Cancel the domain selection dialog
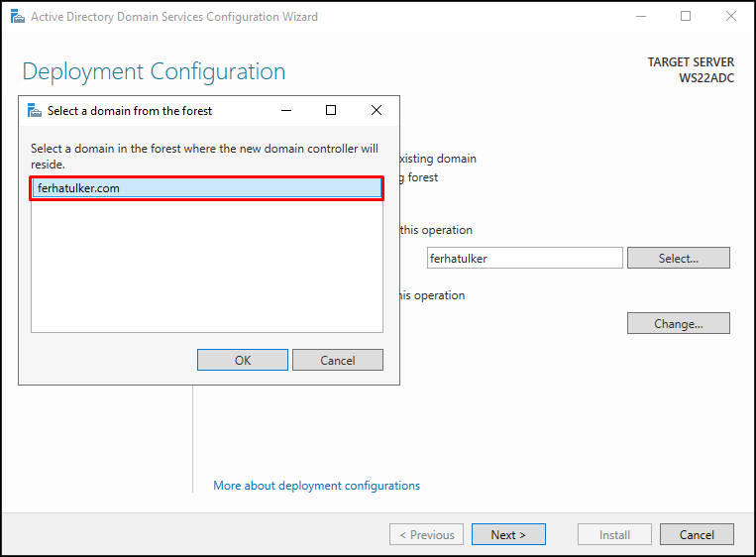 [x=338, y=360]
